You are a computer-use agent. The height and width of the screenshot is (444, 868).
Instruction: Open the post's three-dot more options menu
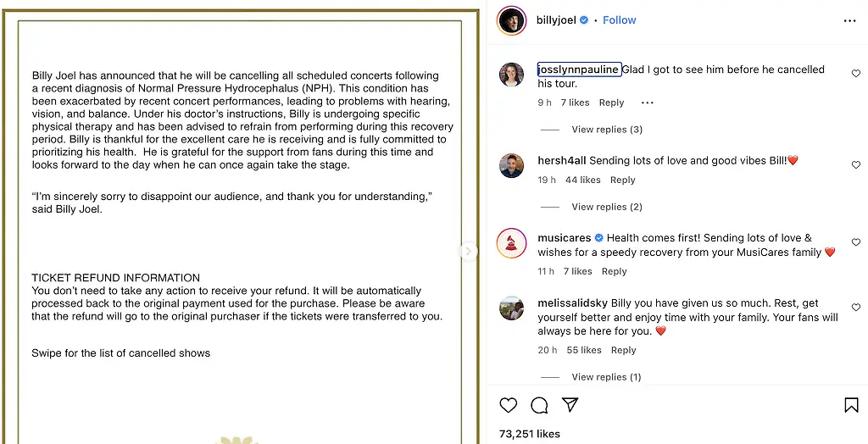coord(849,20)
